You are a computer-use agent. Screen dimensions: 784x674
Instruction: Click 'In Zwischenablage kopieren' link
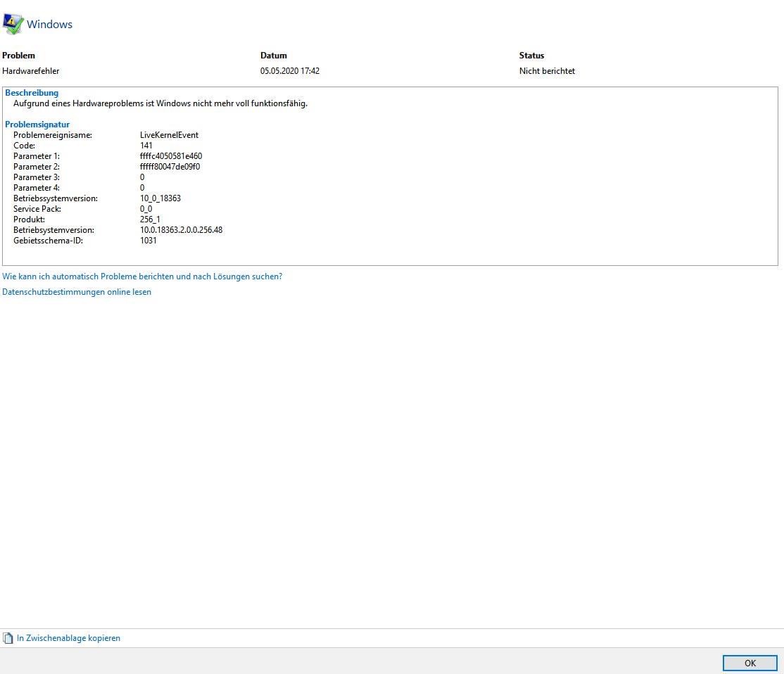click(x=68, y=638)
